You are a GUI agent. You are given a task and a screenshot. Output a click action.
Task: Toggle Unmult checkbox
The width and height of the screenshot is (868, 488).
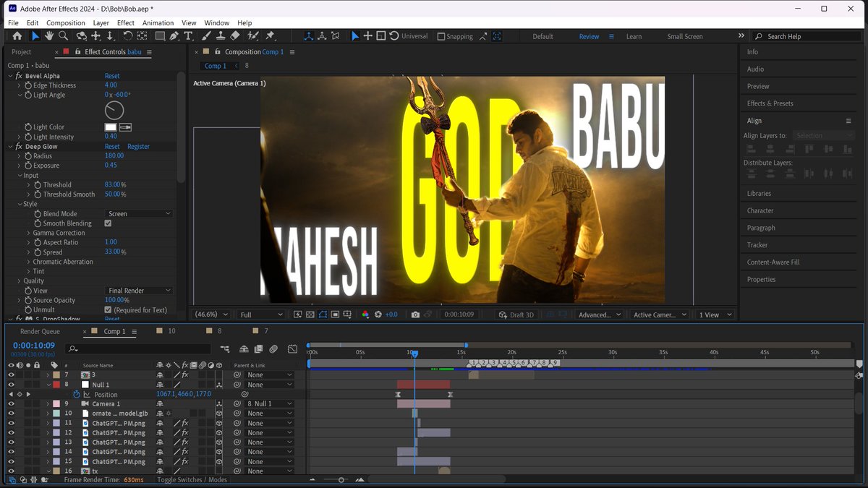pyautogui.click(x=108, y=309)
